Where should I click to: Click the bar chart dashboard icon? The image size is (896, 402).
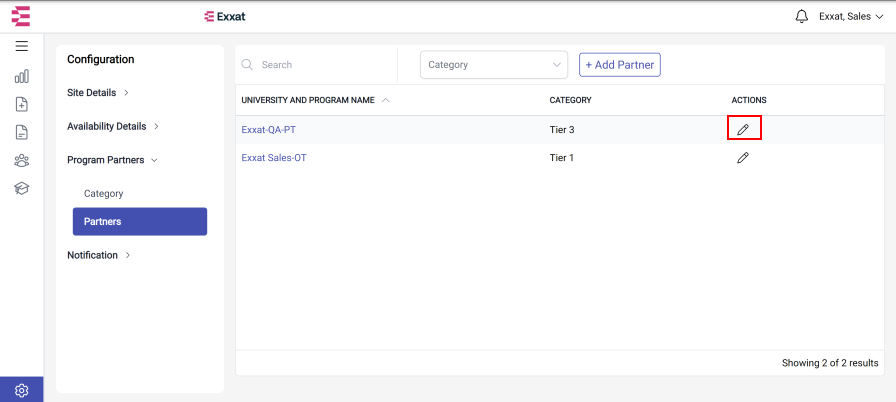click(x=22, y=76)
